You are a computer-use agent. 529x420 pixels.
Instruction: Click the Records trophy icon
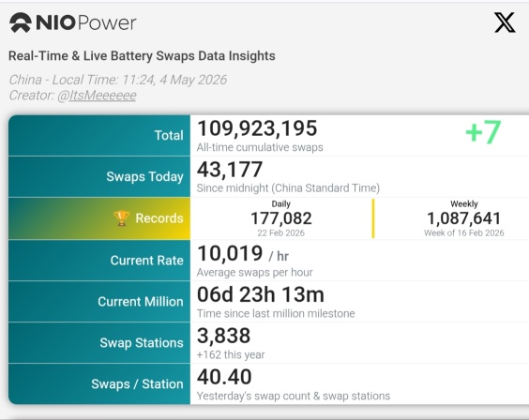click(x=121, y=218)
